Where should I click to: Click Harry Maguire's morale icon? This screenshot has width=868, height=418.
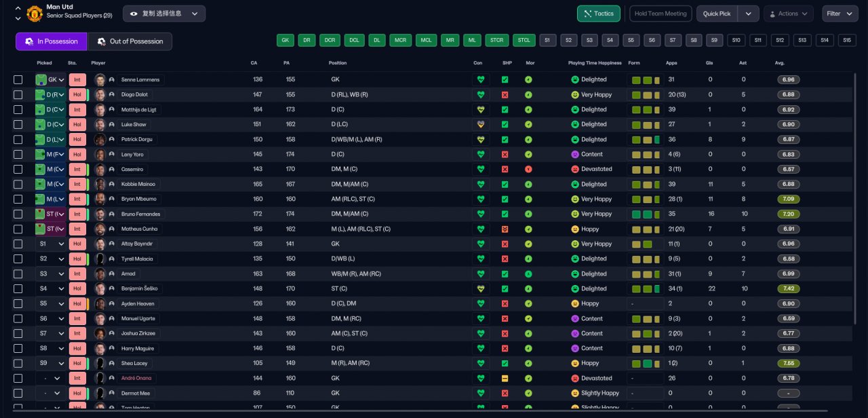point(528,348)
